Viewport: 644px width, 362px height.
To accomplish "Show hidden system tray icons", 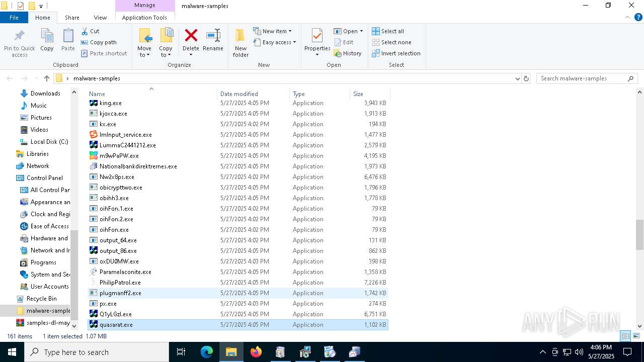I will coord(542,352).
